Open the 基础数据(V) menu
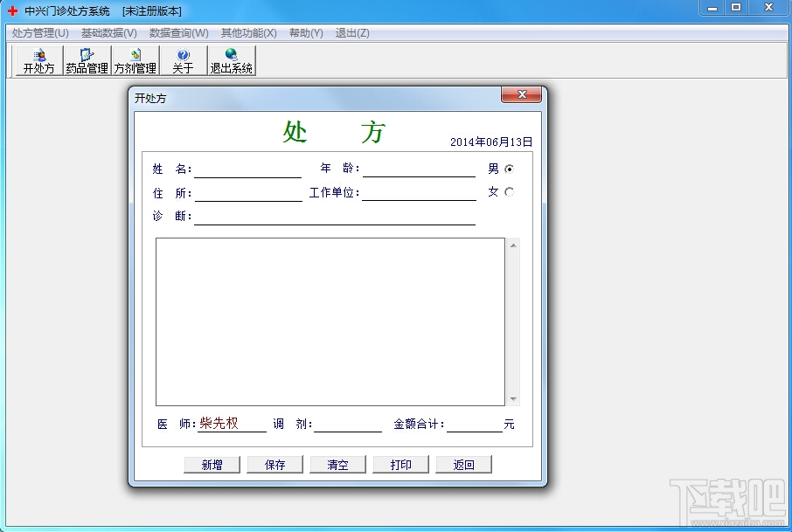 click(109, 33)
